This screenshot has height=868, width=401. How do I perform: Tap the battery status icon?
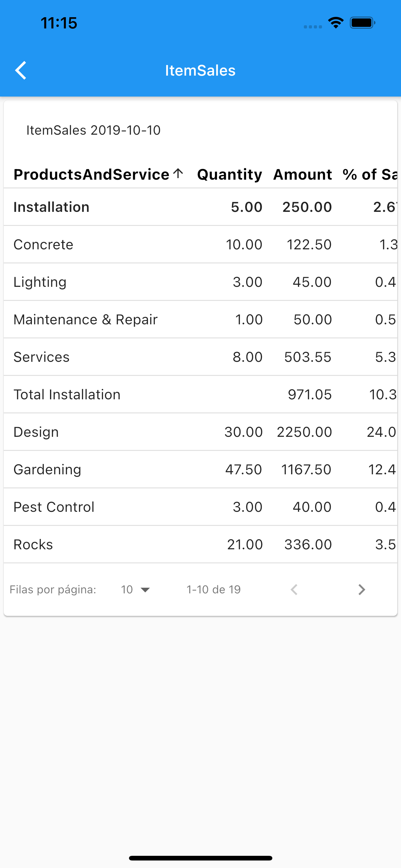(x=363, y=23)
